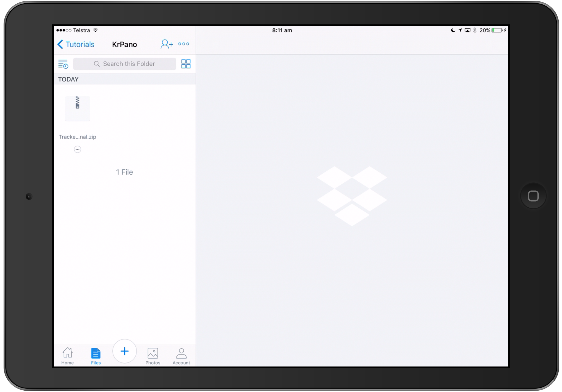Tap the TODAY section header
The image size is (562, 392).
click(x=125, y=79)
